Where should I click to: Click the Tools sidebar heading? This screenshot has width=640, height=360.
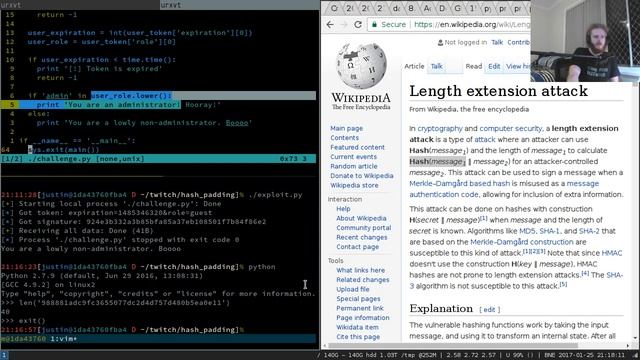click(336, 260)
